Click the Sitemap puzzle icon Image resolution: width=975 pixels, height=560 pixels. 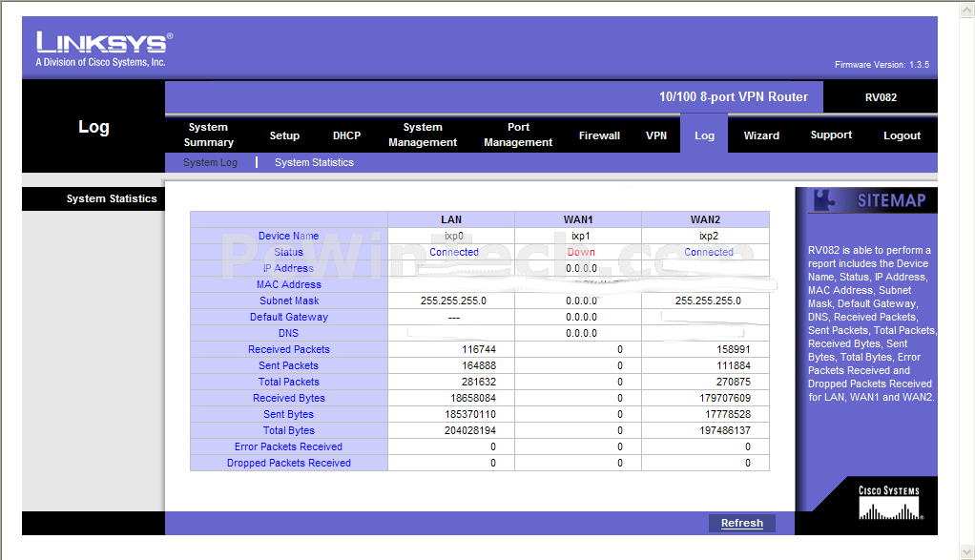click(824, 199)
